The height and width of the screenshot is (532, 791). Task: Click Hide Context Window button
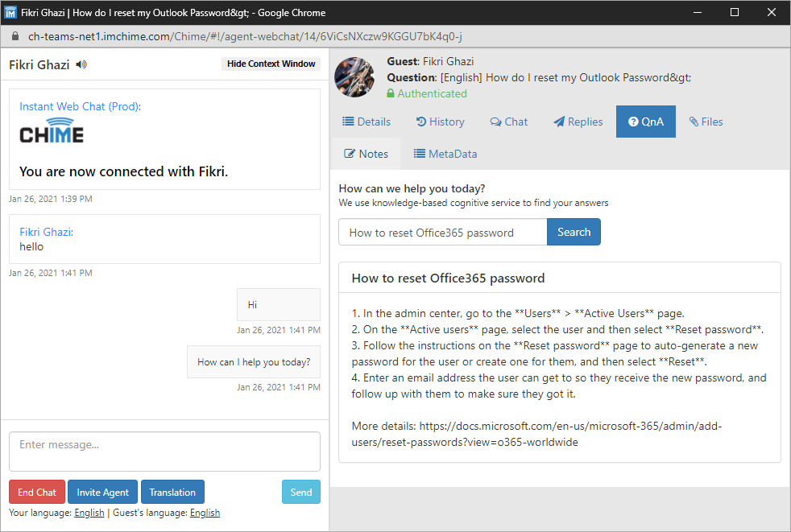[x=271, y=64]
